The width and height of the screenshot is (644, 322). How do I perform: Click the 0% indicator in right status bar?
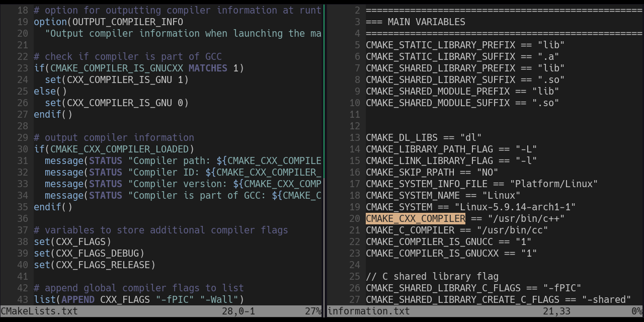(637, 311)
